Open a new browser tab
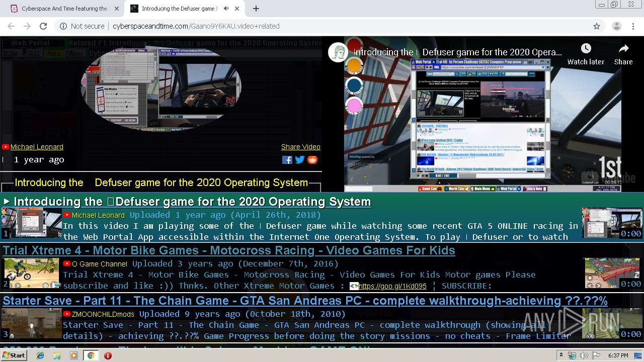Image resolution: width=644 pixels, height=362 pixels. [x=256, y=9]
